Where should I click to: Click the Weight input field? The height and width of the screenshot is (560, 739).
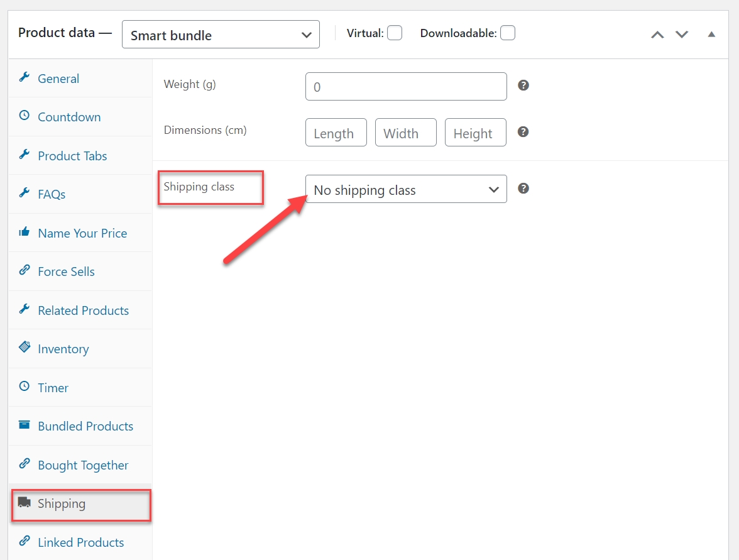pyautogui.click(x=406, y=87)
